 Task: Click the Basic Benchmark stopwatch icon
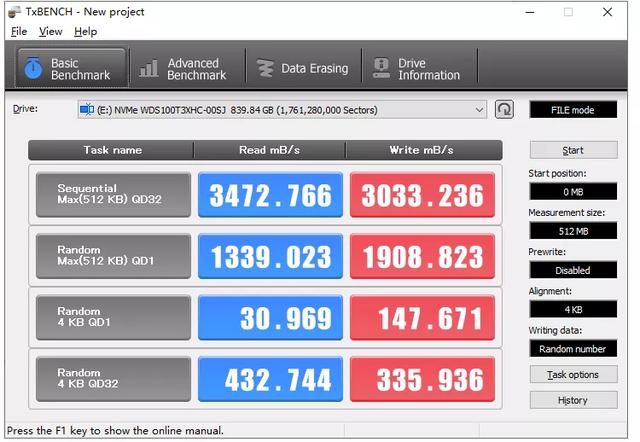click(x=33, y=68)
